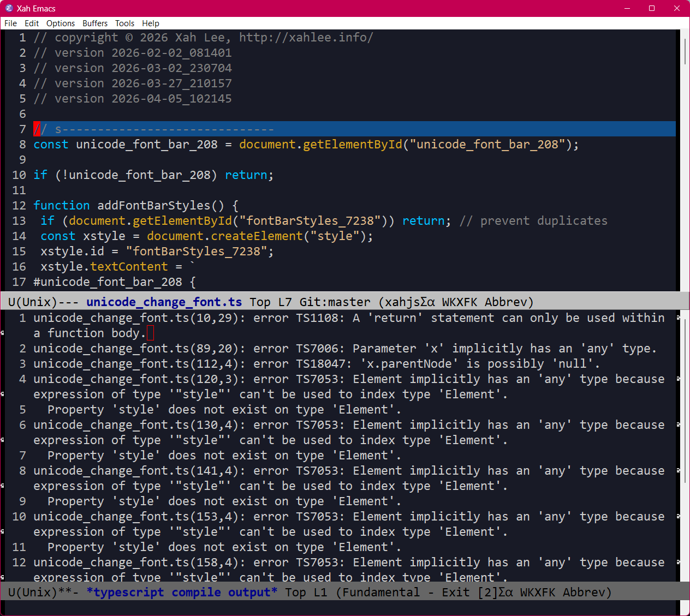Click the Xah Emacs title bar app icon
This screenshot has height=616, width=690.
pos(9,8)
